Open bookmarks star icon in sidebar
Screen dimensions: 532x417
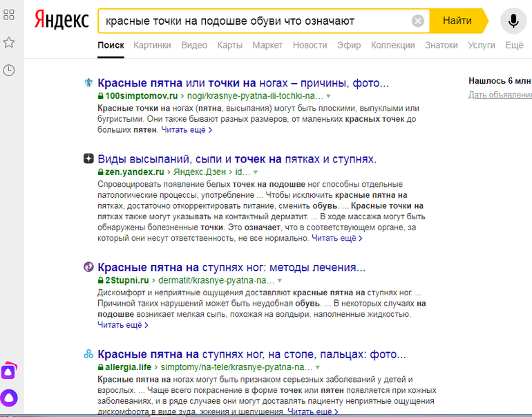coord(10,43)
